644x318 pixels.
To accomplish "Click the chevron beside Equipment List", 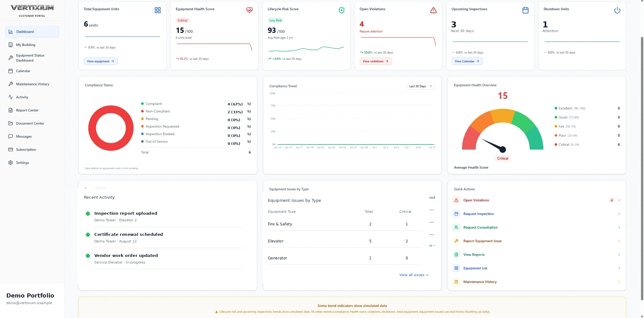I will tap(619, 268).
